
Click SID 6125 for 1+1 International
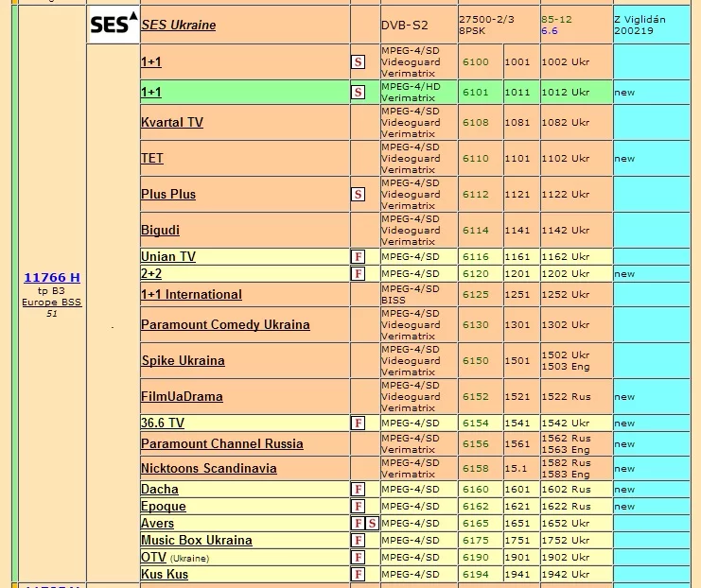(x=476, y=294)
